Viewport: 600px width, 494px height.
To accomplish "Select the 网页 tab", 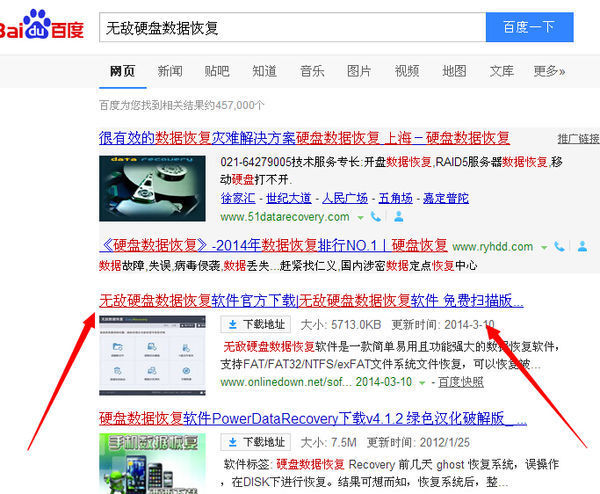I will click(122, 71).
